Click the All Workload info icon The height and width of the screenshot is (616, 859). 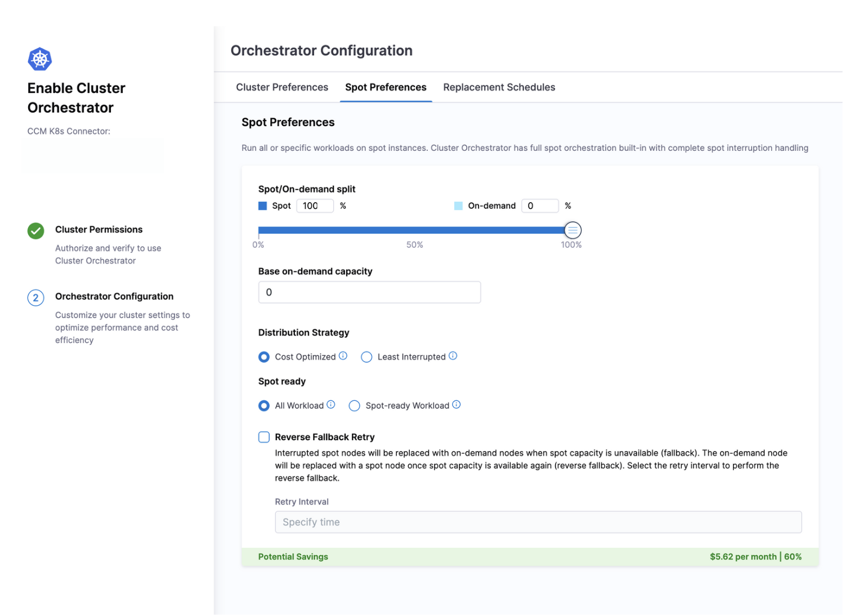(x=331, y=404)
